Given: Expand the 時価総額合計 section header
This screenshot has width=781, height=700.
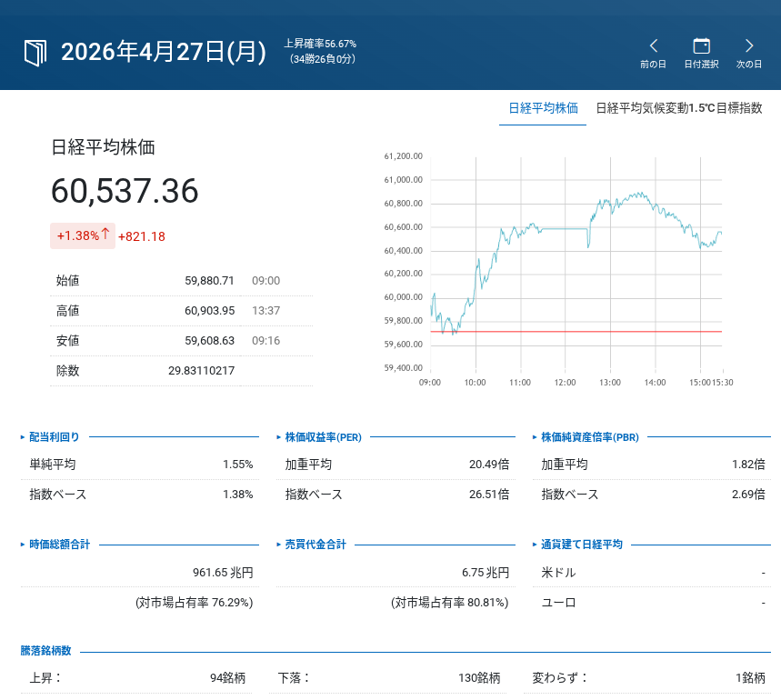Looking at the screenshot, I should 59,545.
